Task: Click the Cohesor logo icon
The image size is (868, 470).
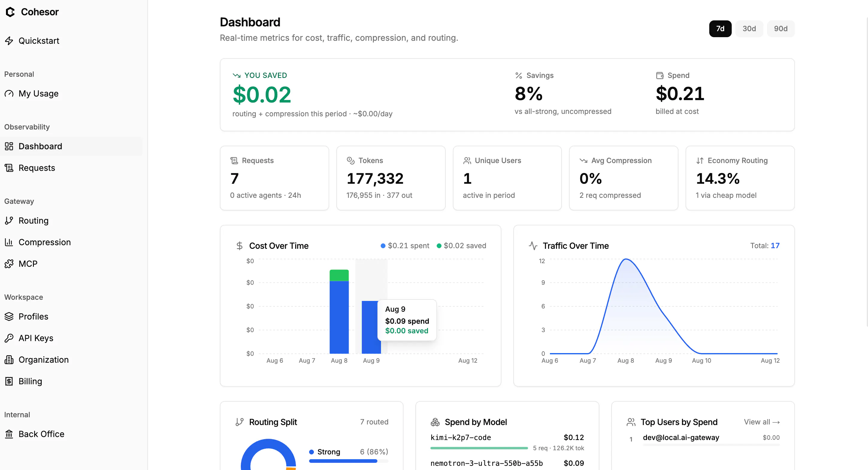Action: tap(10, 12)
